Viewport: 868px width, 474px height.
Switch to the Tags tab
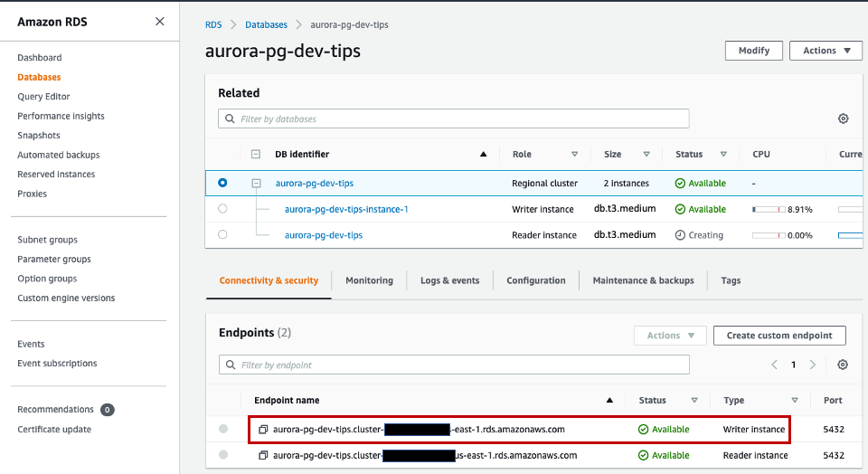[x=731, y=280]
